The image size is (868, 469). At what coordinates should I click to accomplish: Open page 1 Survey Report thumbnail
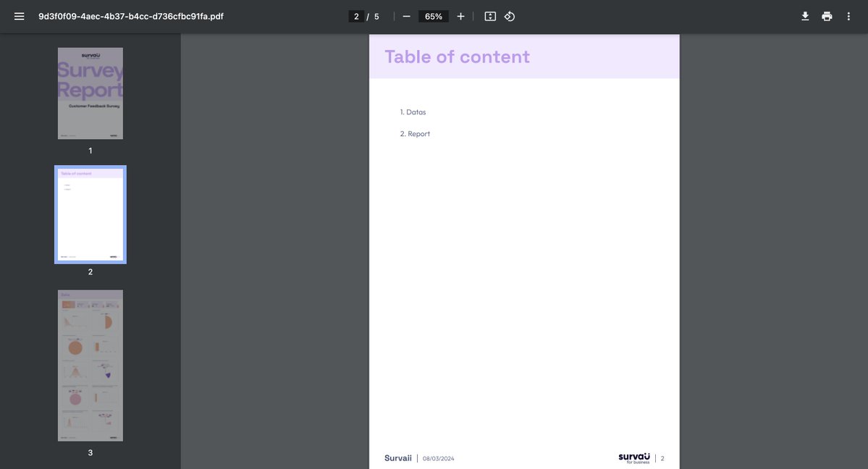tap(90, 93)
